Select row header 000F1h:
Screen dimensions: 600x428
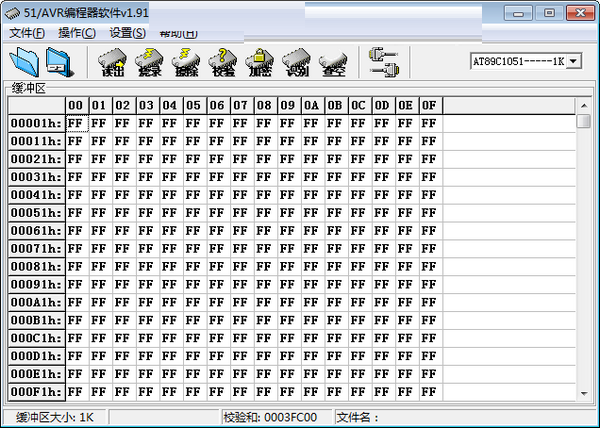[37, 392]
